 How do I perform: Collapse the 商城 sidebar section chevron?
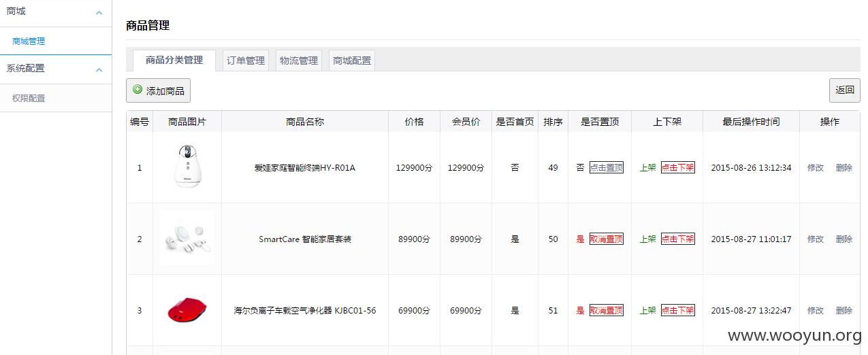click(99, 13)
